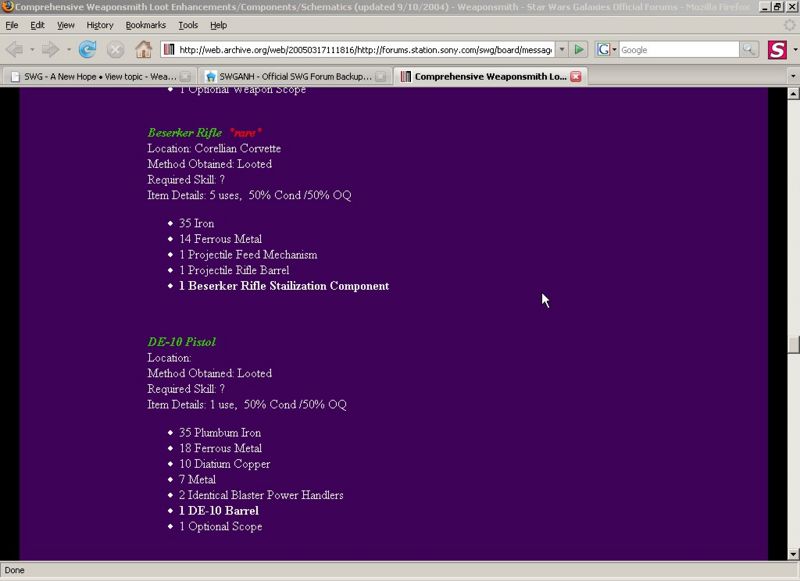The height and width of the screenshot is (581, 800).
Task: Go to the Home page
Action: coord(143,49)
